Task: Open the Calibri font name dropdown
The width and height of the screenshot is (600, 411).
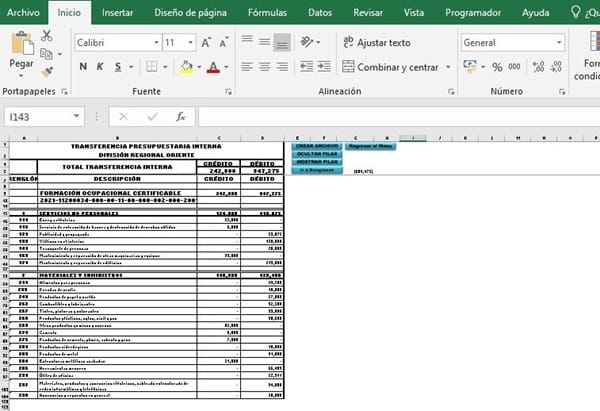Action: coord(155,43)
